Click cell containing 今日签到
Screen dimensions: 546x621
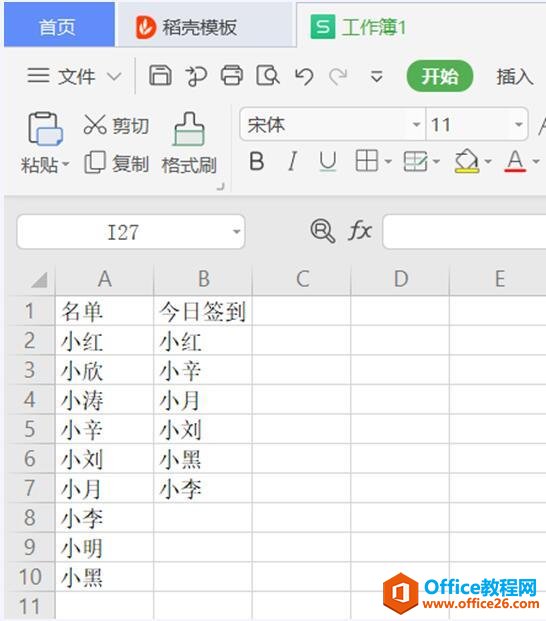[x=203, y=311]
